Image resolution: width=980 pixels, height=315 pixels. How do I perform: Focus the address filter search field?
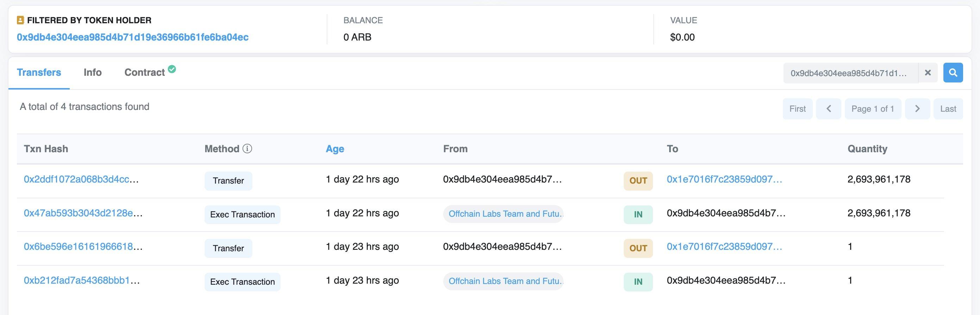(x=850, y=73)
